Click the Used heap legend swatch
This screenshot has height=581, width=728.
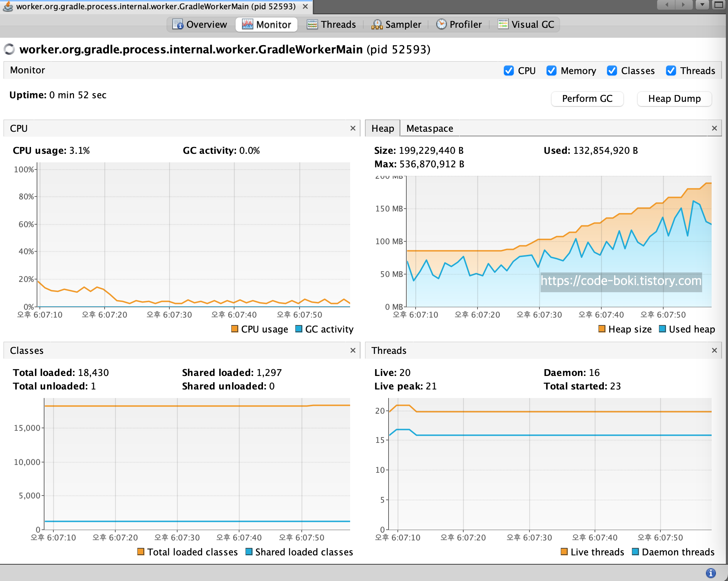pos(662,329)
